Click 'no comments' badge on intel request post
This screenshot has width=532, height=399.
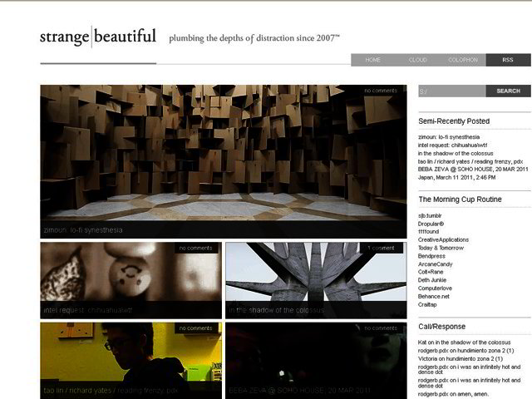pos(196,248)
